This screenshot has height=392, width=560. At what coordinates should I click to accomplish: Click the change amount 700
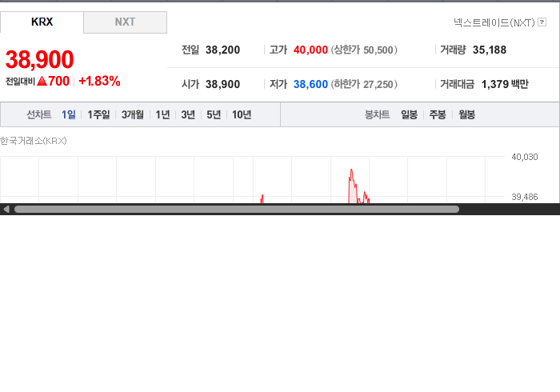pos(58,81)
